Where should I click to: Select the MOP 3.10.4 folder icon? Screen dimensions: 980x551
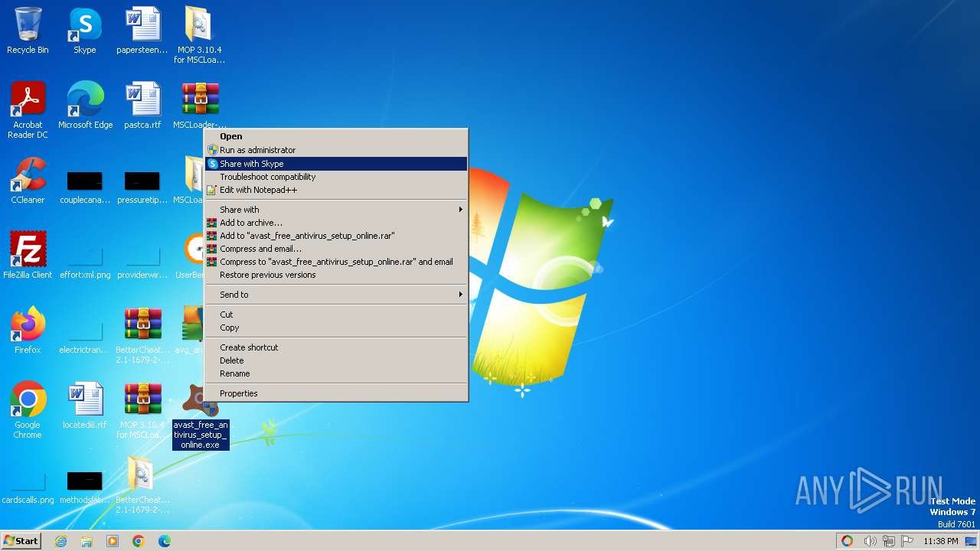[x=200, y=35]
